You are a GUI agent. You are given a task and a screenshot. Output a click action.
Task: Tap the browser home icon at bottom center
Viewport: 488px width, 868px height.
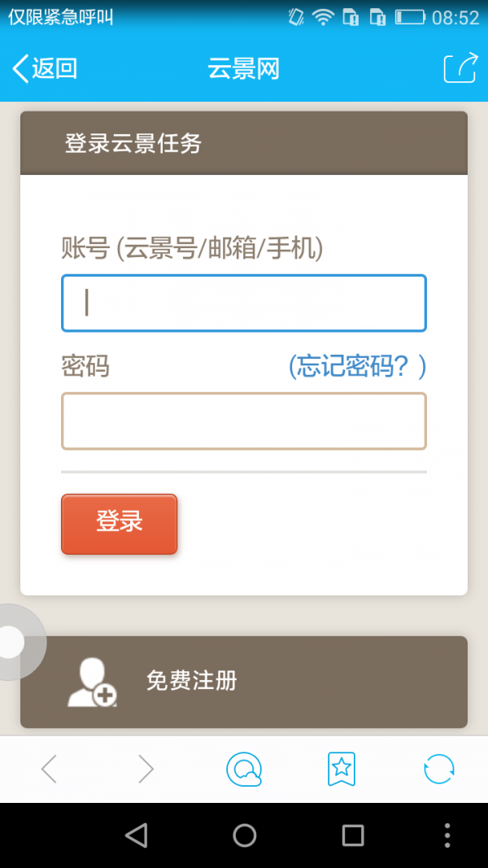coord(244,769)
